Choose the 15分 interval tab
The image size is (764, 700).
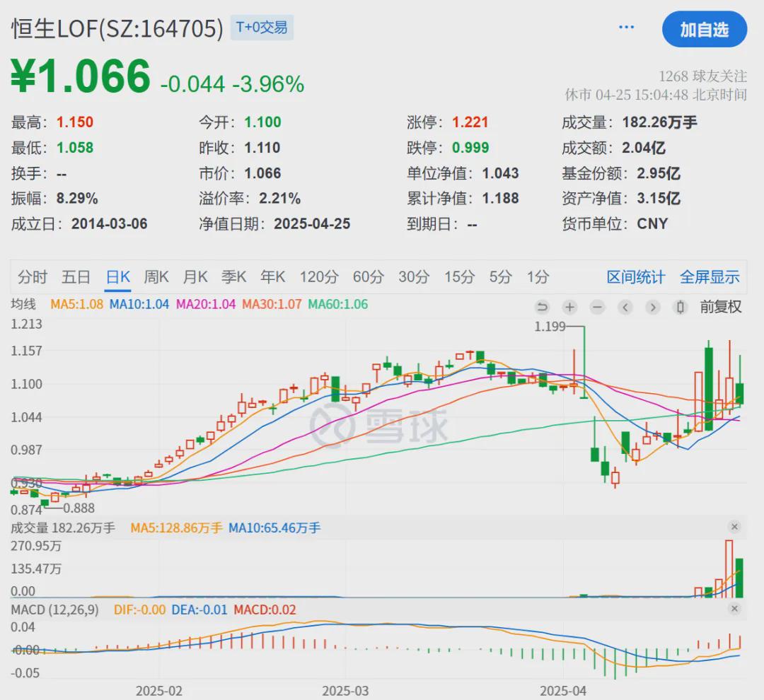coord(460,276)
